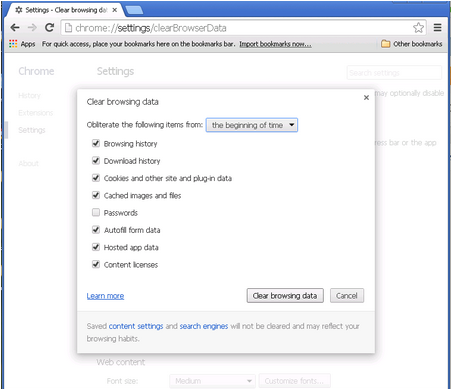Toggle Cached images and files checkbox

click(96, 195)
